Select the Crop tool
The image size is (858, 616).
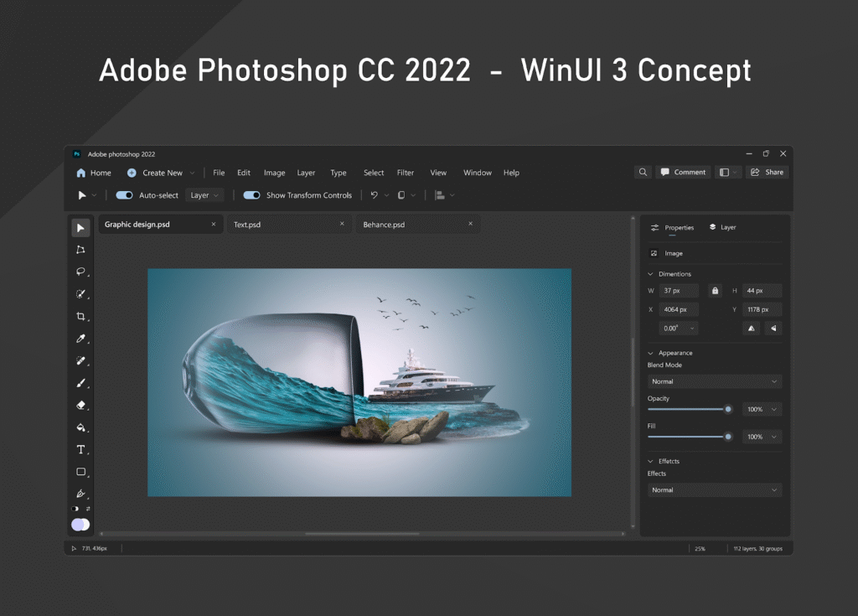pos(80,317)
